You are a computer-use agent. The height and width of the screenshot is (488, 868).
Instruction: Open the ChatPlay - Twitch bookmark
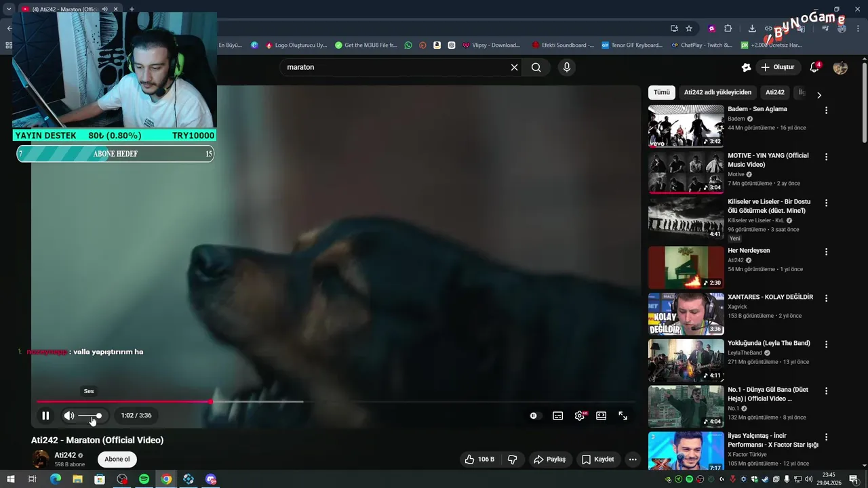click(701, 45)
